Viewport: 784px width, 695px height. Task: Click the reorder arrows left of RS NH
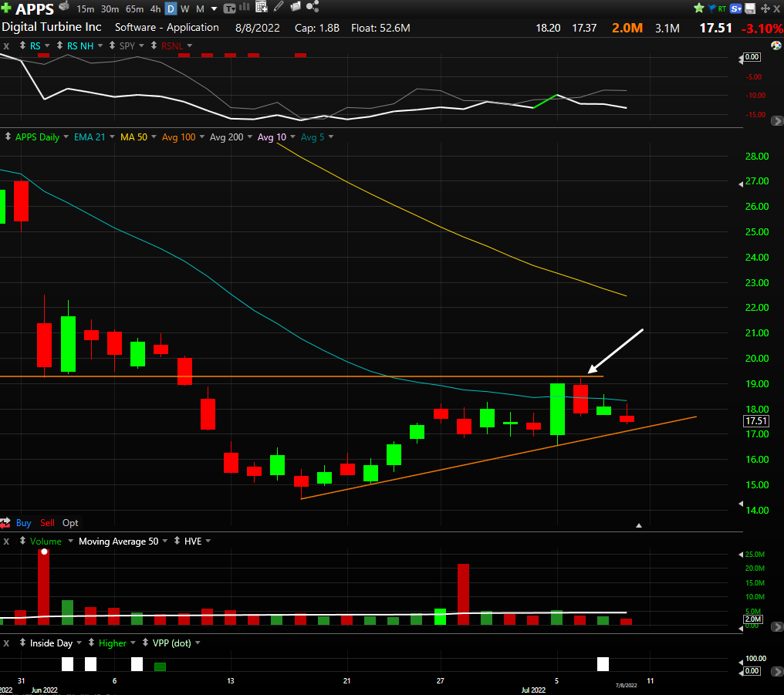click(x=59, y=46)
